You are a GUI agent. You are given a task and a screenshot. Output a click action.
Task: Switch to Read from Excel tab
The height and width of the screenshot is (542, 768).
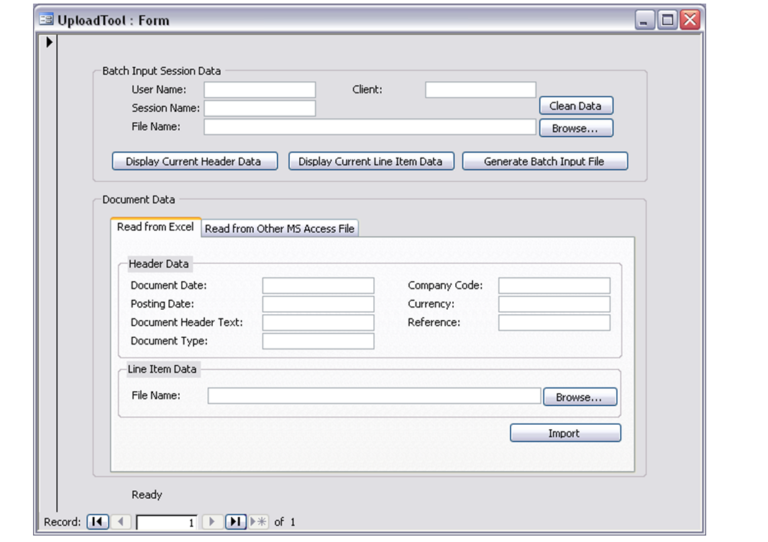tap(155, 227)
